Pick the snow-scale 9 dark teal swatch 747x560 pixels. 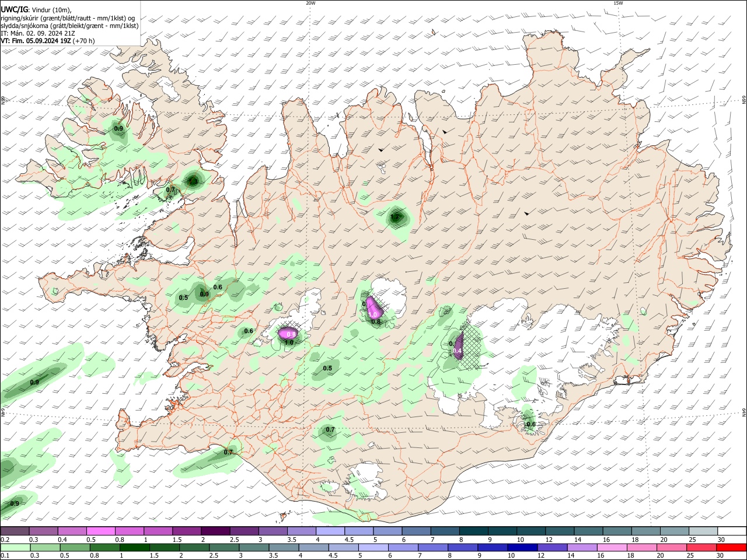501,531
